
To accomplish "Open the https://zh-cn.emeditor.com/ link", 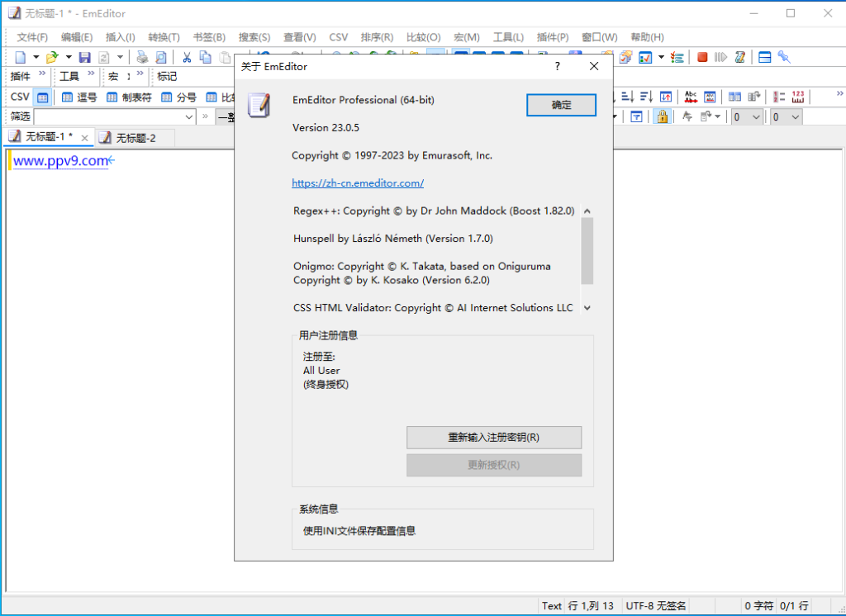I will click(x=358, y=182).
